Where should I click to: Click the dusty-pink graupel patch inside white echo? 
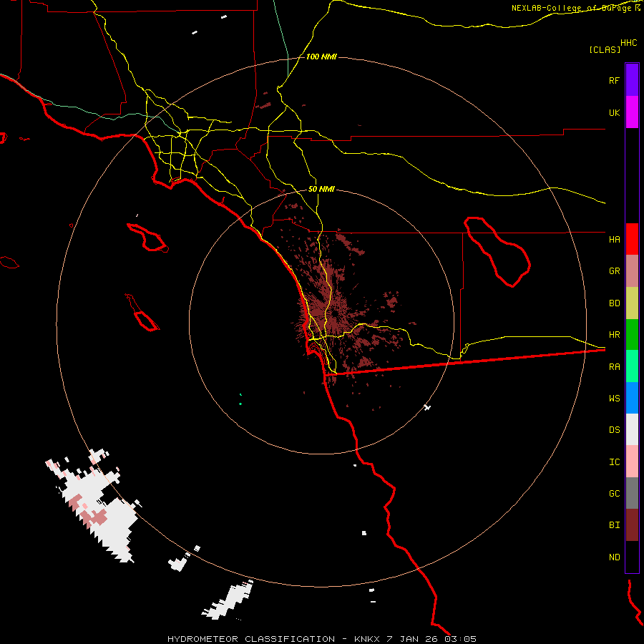[97, 517]
